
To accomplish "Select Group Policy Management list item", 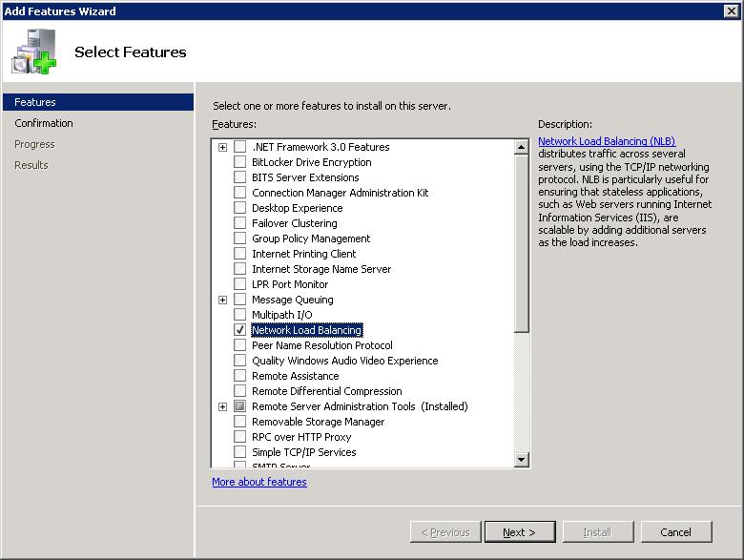I will pos(311,239).
